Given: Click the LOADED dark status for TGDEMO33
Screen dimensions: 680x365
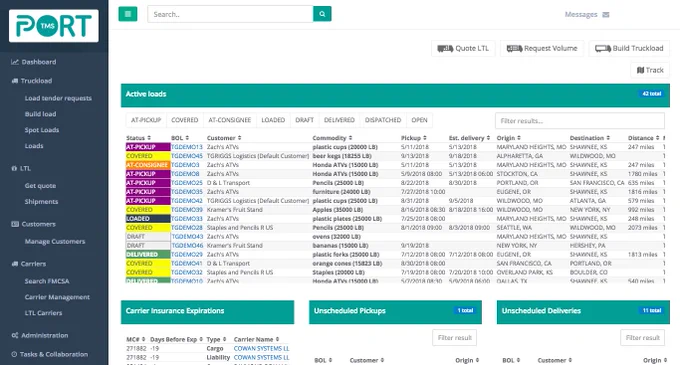Looking at the screenshot, I should (147, 219).
